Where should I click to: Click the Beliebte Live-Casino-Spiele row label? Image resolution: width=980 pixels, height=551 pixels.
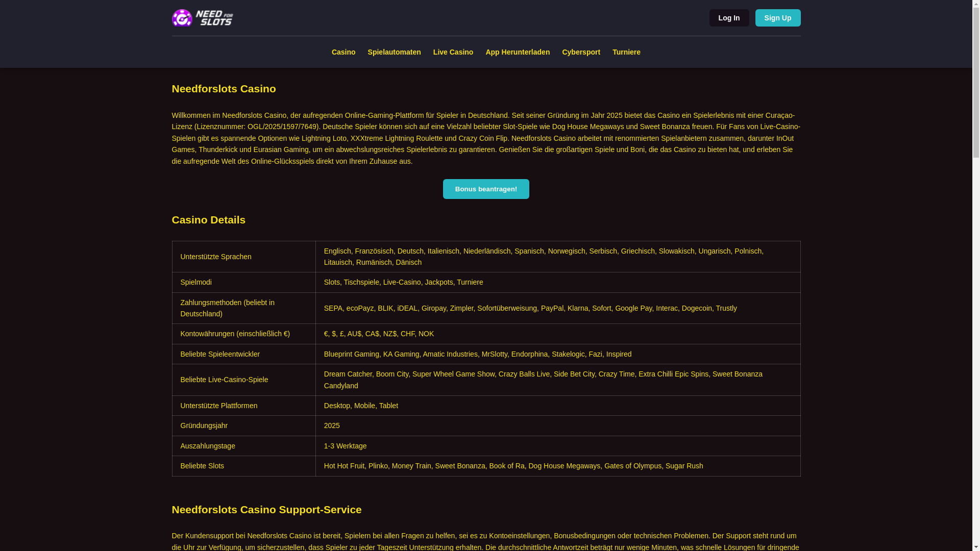(224, 380)
